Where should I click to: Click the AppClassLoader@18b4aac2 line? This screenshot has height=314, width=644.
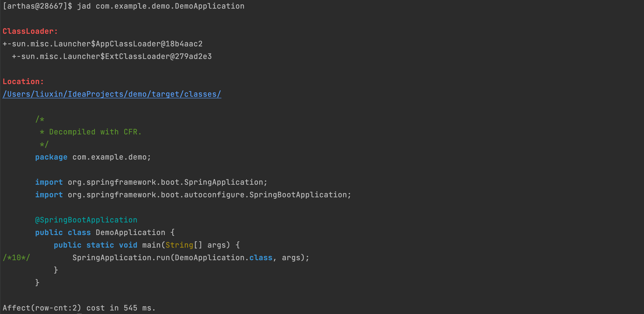click(x=102, y=44)
